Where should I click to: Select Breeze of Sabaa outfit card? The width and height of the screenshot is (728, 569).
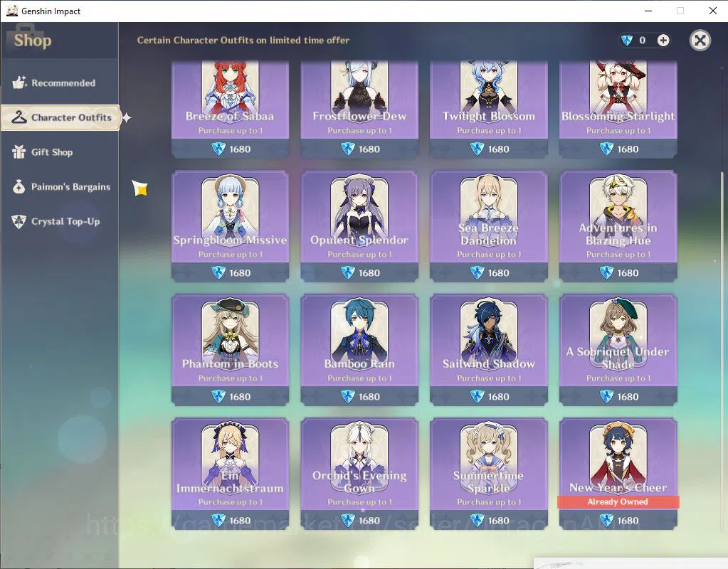[231, 109]
